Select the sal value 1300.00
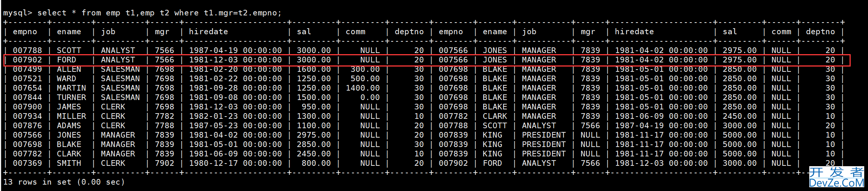This screenshot has width=868, height=191. point(314,116)
